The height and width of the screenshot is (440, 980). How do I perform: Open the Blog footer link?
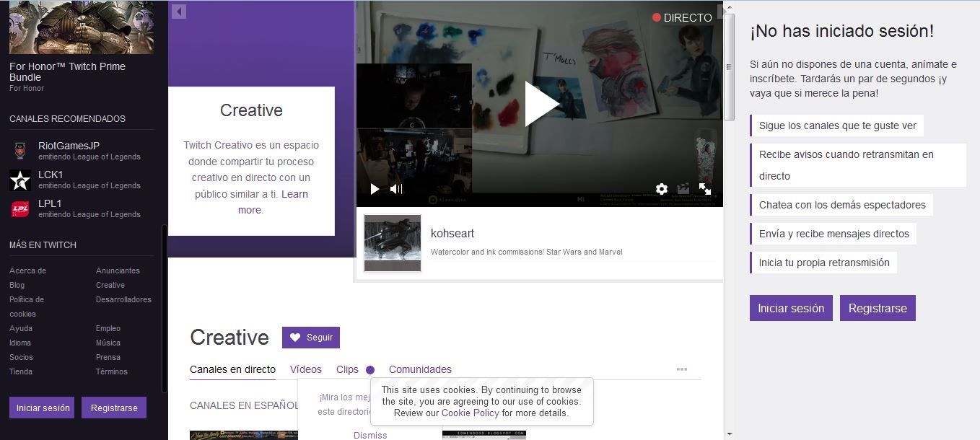click(x=17, y=285)
